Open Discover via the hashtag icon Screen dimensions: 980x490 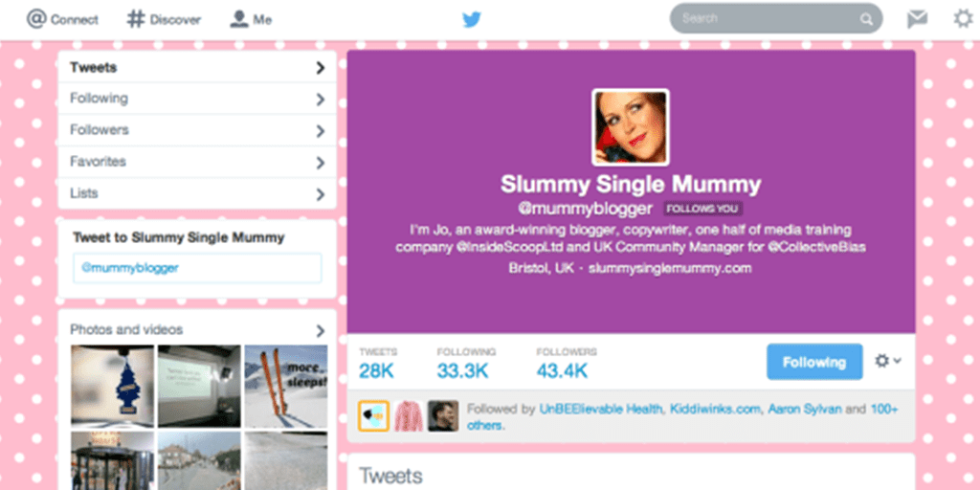[136, 19]
